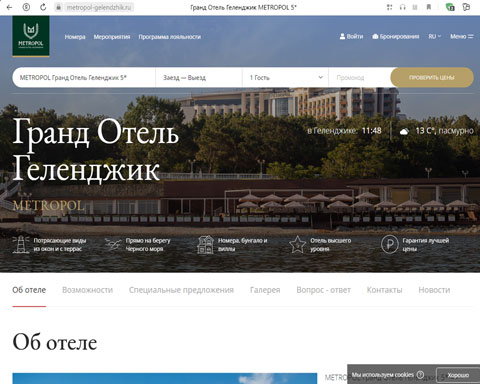The height and width of the screenshot is (384, 480).
Task: Open the RU language dropdown
Action: (x=435, y=36)
